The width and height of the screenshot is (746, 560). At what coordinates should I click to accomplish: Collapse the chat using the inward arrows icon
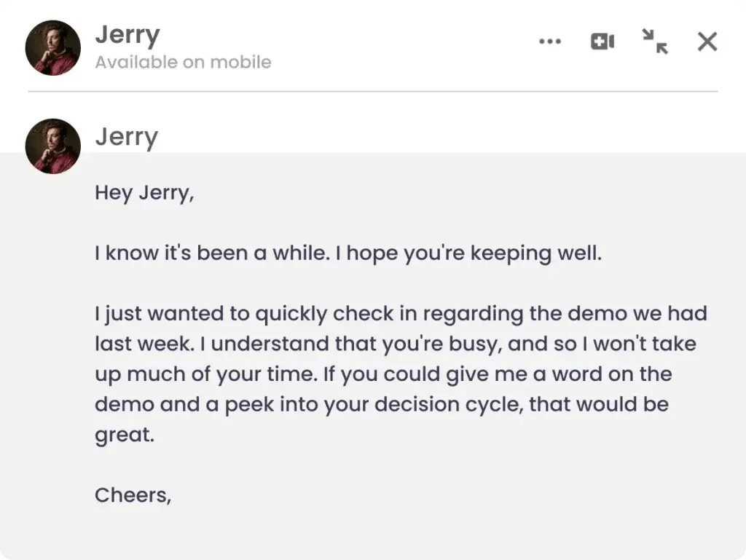655,42
